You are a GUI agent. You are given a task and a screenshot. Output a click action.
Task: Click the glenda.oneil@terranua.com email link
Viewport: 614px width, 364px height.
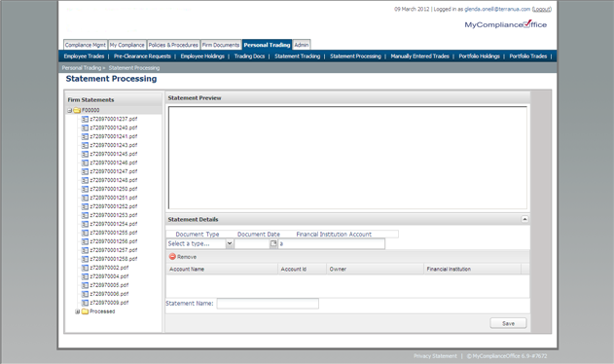coord(497,9)
